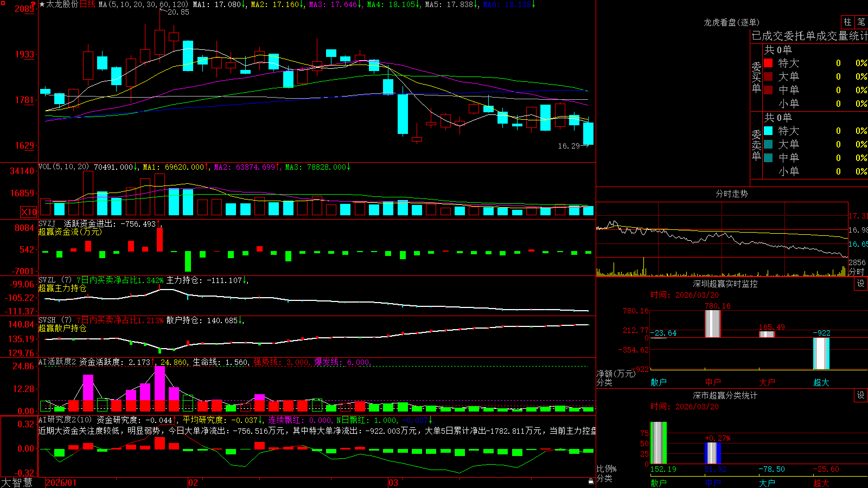
Task: Click the 16.29 low price annotation
Action: tap(569, 146)
